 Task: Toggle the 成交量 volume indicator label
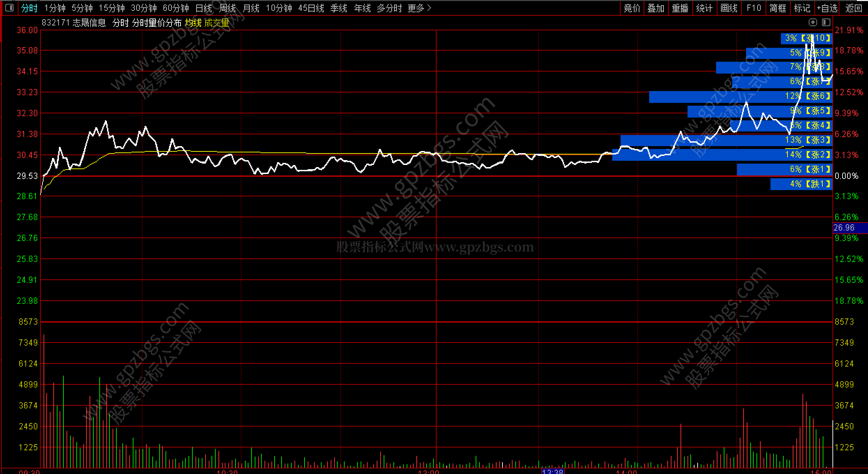pyautogui.click(x=217, y=23)
